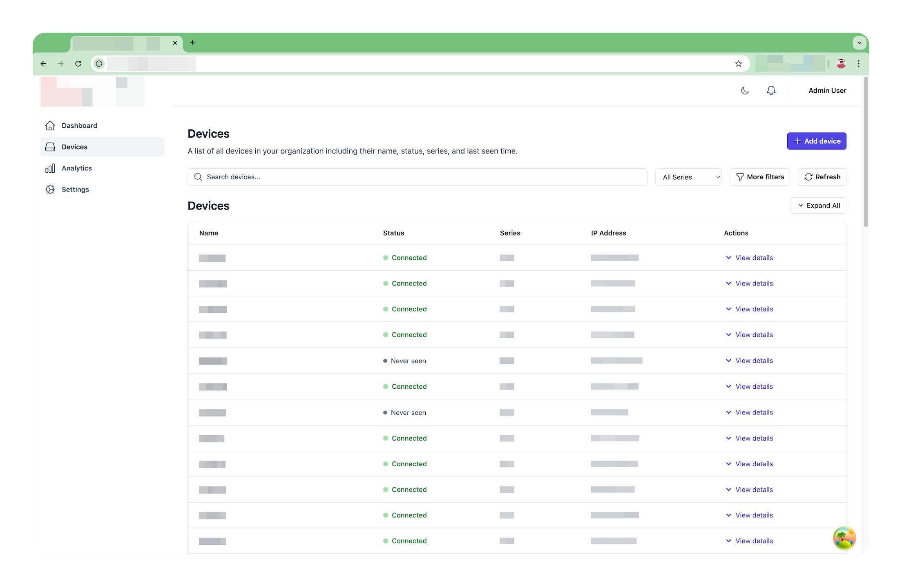
Task: Bookmark this page via the star icon
Action: coord(738,63)
